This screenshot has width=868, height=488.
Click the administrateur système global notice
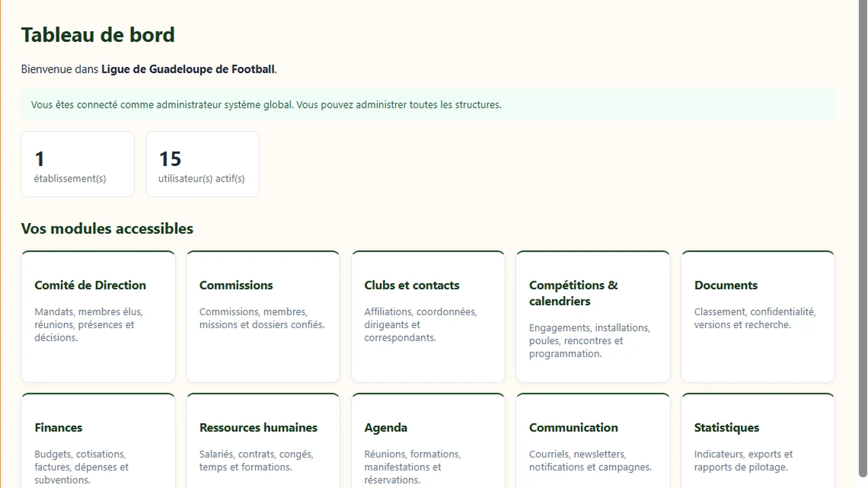click(x=428, y=104)
